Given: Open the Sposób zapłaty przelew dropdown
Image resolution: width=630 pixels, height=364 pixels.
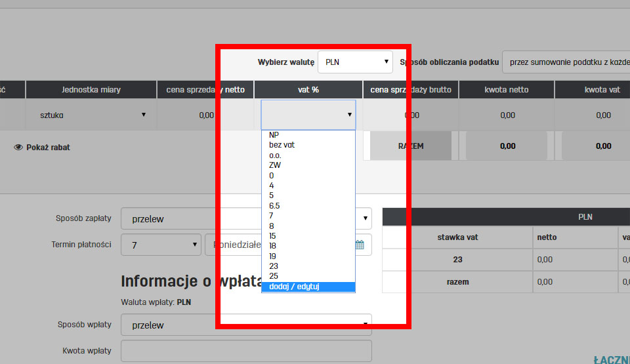Looking at the screenshot, I should (246, 218).
